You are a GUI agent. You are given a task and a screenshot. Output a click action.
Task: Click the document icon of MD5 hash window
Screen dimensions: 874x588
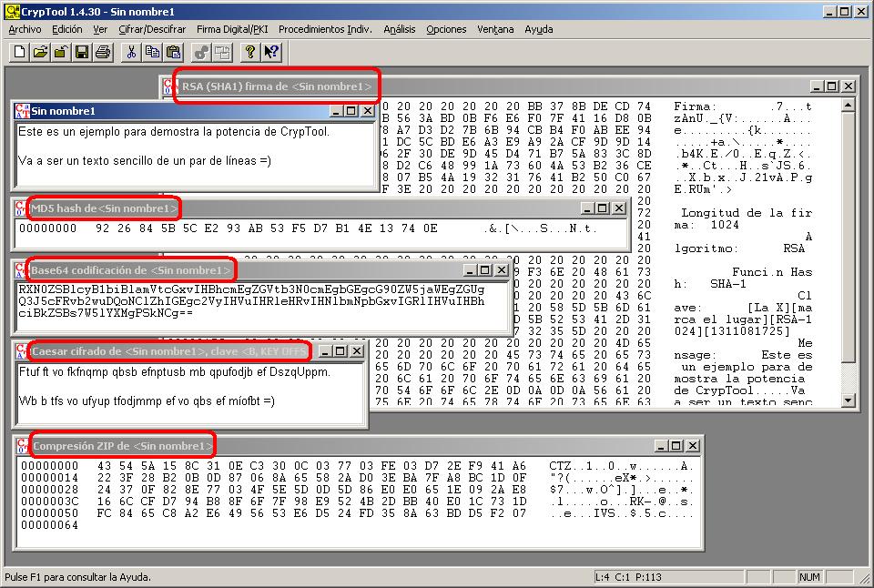click(21, 208)
